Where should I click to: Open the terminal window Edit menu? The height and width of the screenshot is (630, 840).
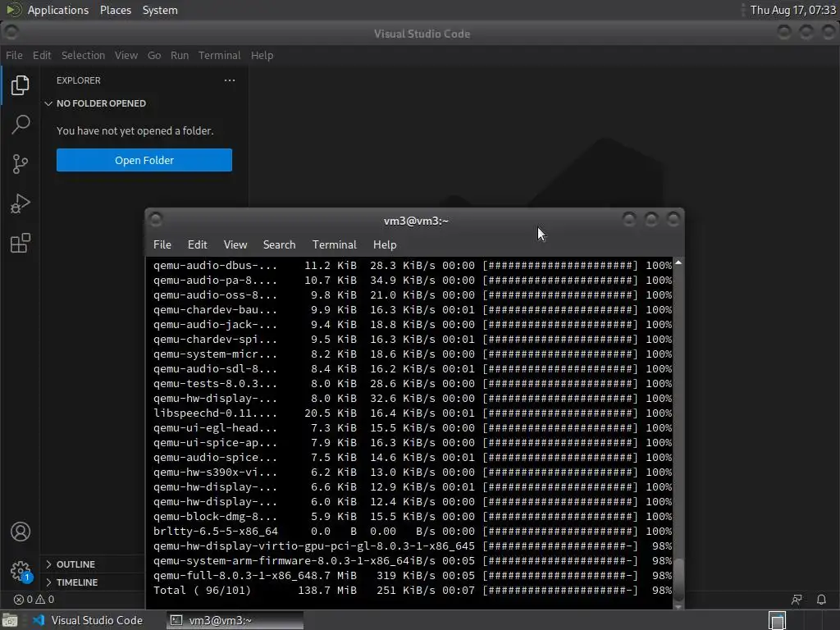[x=197, y=244]
